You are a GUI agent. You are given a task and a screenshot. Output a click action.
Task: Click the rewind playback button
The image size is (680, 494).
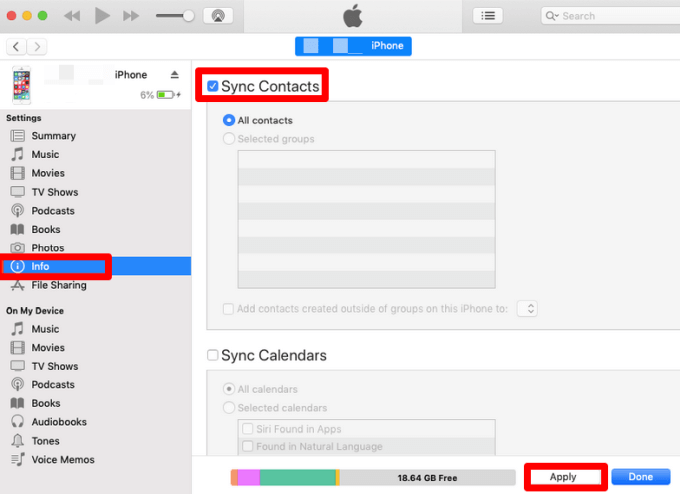(72, 16)
